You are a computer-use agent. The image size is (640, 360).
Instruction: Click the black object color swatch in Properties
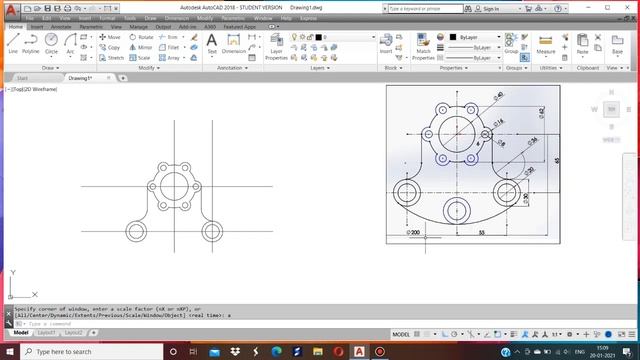click(453, 37)
